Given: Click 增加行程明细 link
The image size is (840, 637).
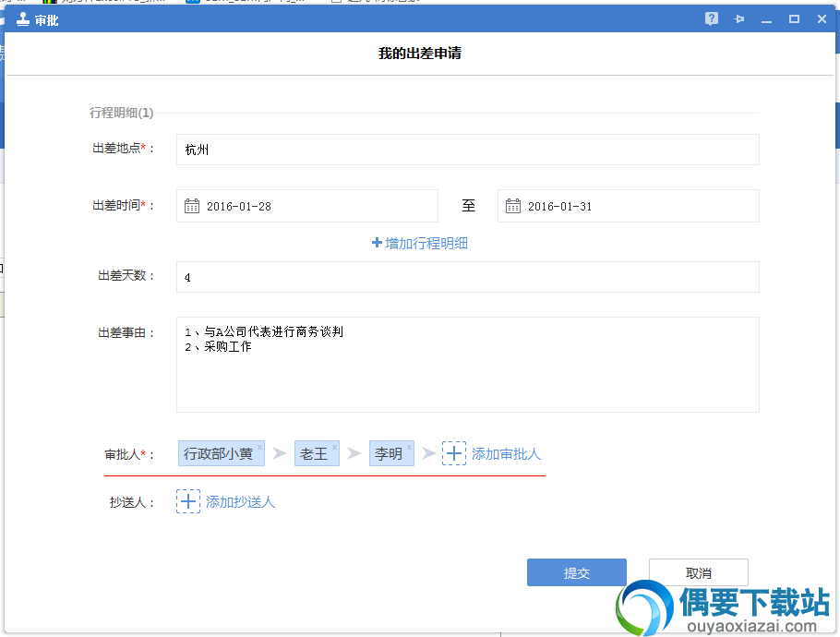Looking at the screenshot, I should 426,243.
